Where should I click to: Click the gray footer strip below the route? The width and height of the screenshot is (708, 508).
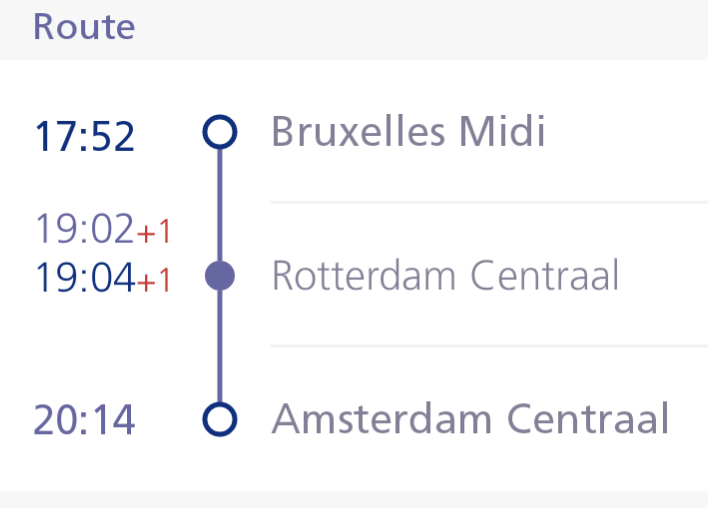coord(354,499)
